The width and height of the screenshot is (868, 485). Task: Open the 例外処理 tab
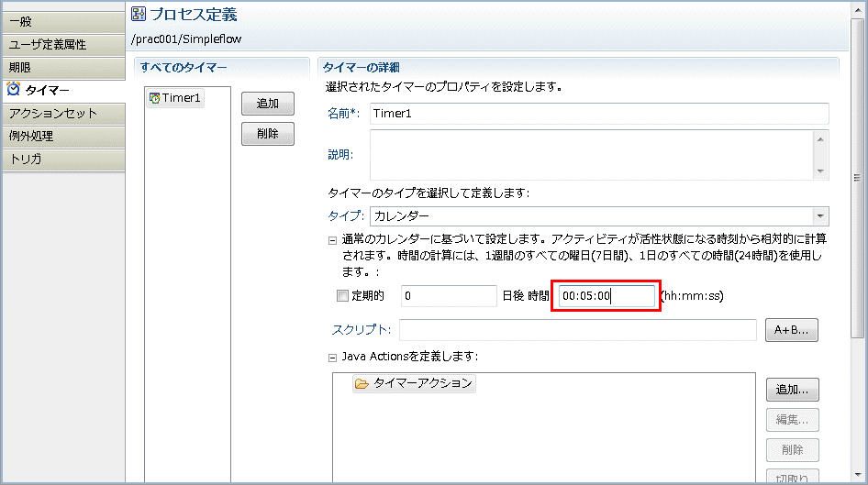(x=63, y=136)
